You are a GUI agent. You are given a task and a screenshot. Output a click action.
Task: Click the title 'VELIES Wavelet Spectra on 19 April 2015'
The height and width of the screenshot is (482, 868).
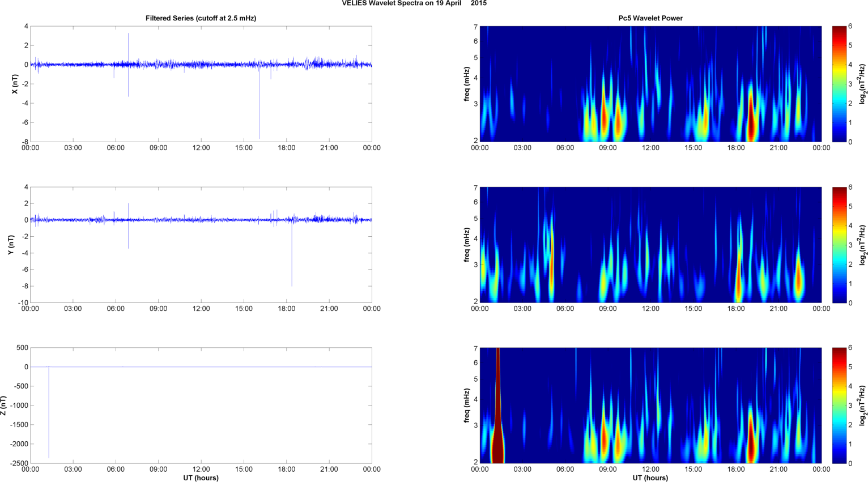(414, 3)
